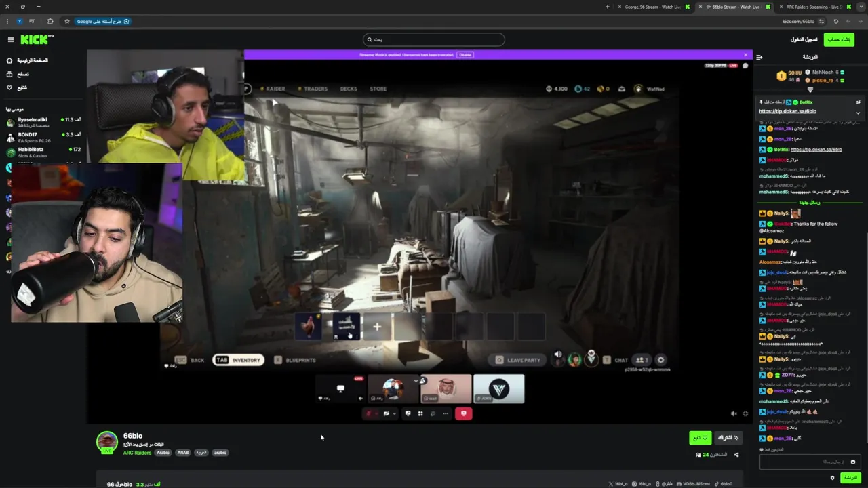Click the share icon under the stream

736,455
